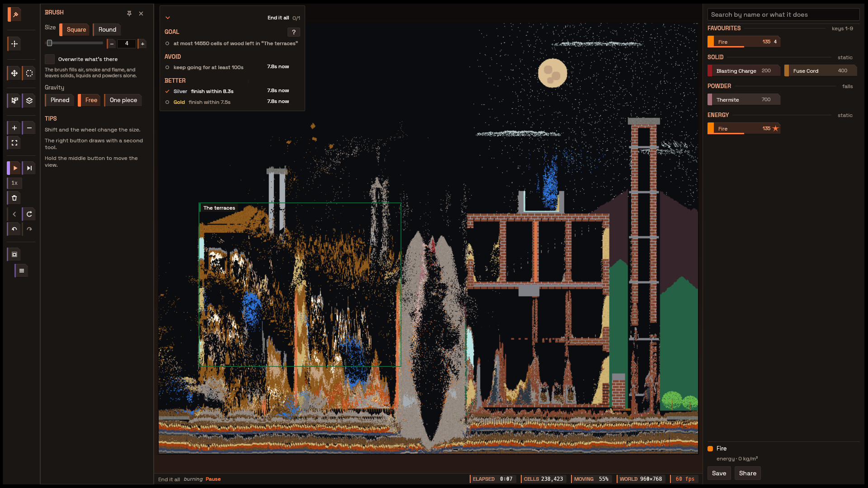Select the Blasting Charge material

744,70
